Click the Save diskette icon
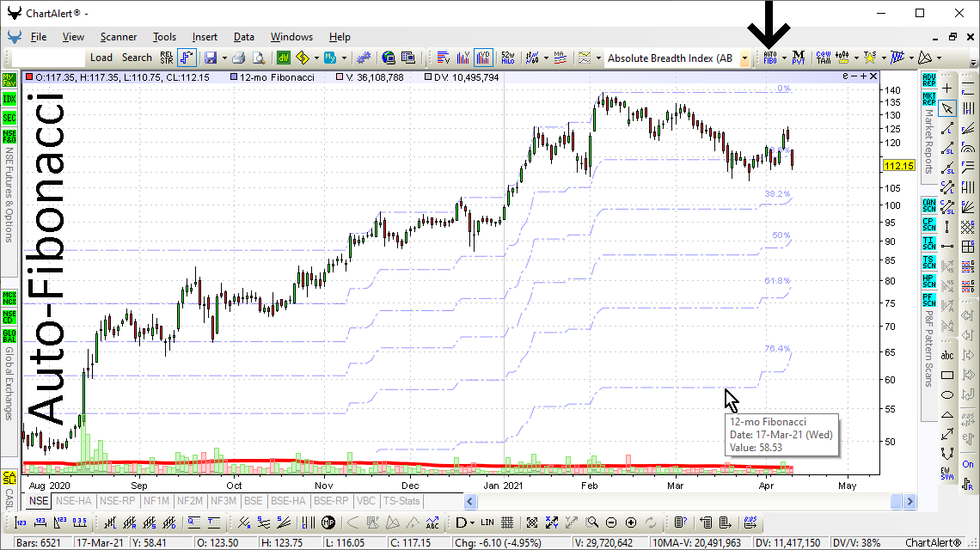This screenshot has height=550, width=980. (x=211, y=58)
